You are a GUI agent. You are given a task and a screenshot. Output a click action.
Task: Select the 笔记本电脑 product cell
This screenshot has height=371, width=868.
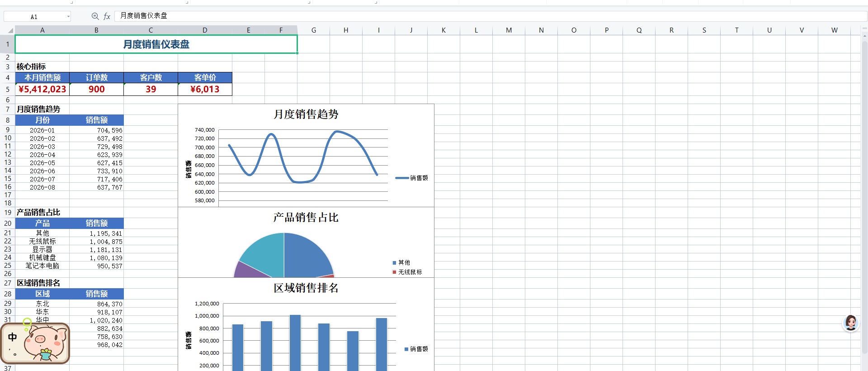(42, 266)
